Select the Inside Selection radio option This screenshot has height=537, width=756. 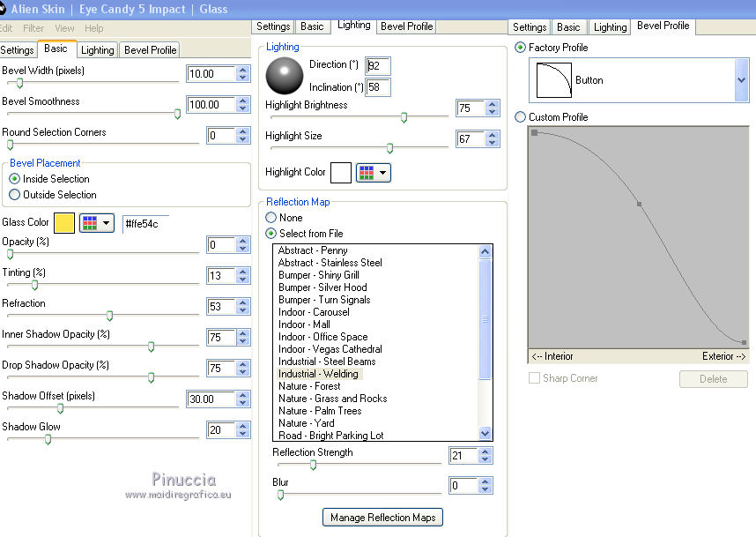pyautogui.click(x=14, y=179)
